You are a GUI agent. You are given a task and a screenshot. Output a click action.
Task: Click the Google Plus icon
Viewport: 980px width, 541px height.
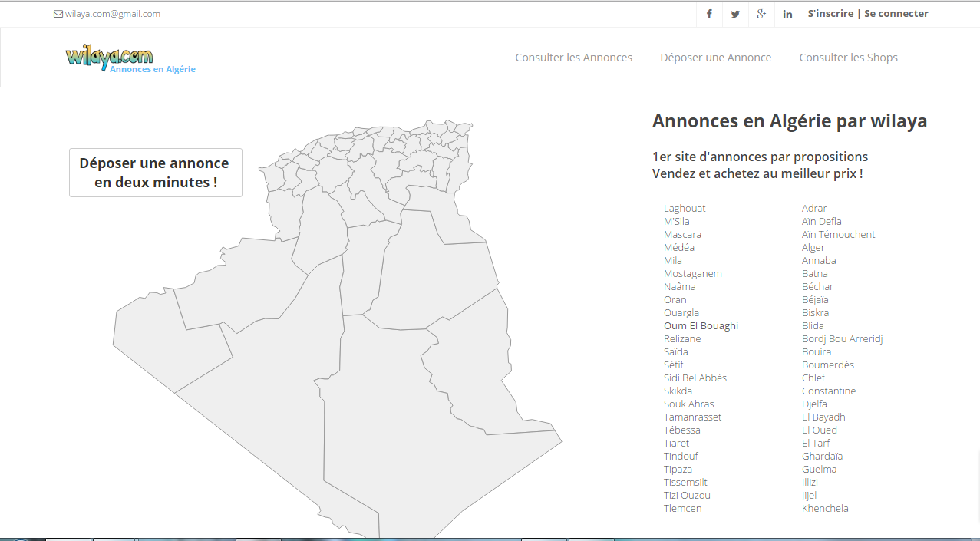click(761, 14)
